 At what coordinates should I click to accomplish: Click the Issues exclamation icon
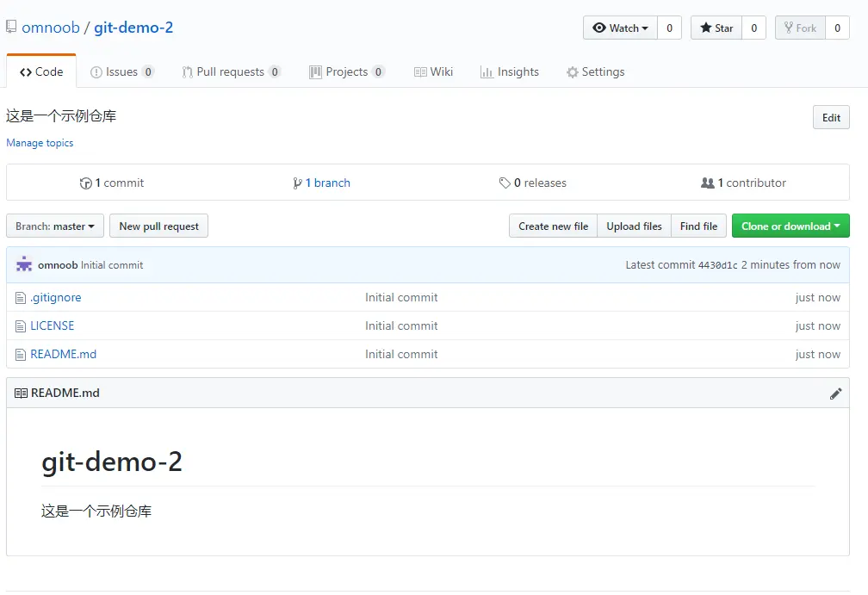96,72
